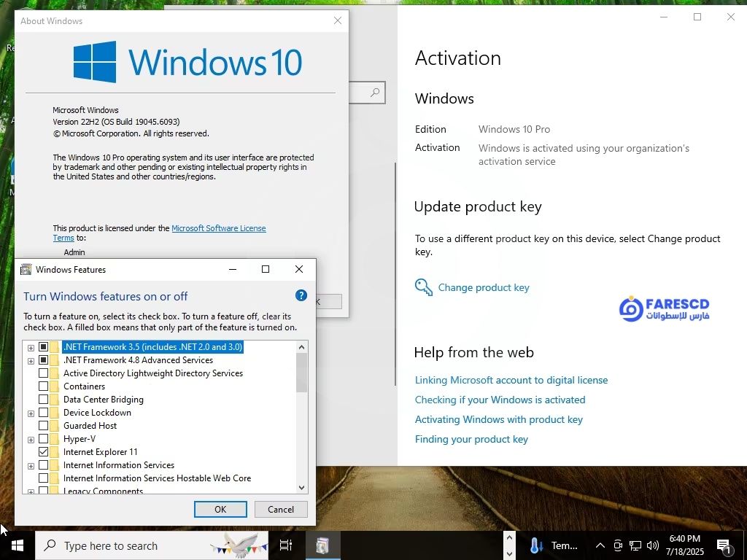The image size is (747, 560).
Task: Click the features list scrollbar thumb
Action: point(301,373)
